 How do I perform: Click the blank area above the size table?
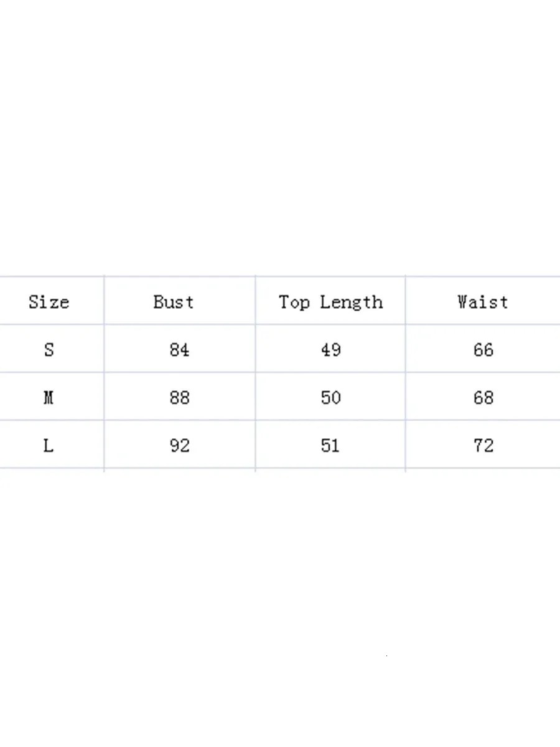(280, 137)
